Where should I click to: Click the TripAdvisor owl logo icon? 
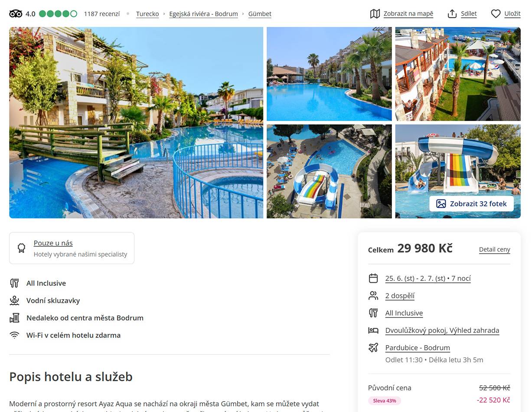pyautogui.click(x=16, y=14)
